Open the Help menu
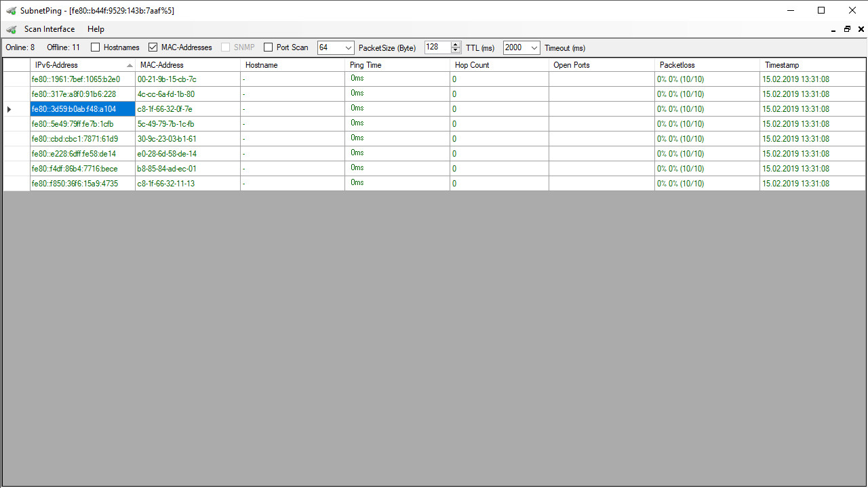The height and width of the screenshot is (488, 868). tap(96, 29)
